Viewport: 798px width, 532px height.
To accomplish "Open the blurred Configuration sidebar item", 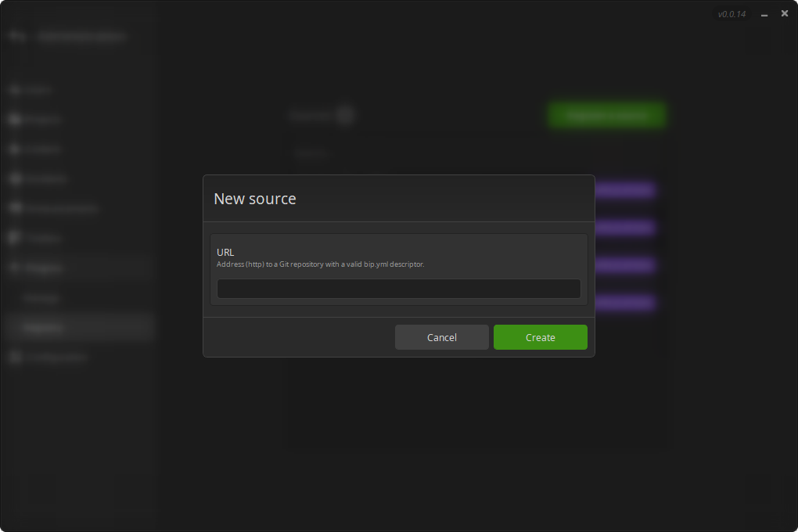I will click(x=51, y=357).
